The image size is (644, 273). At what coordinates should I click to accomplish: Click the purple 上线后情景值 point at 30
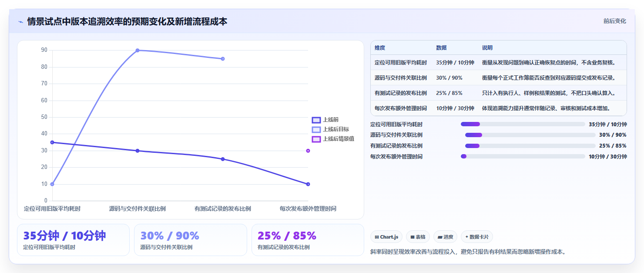pyautogui.click(x=308, y=151)
